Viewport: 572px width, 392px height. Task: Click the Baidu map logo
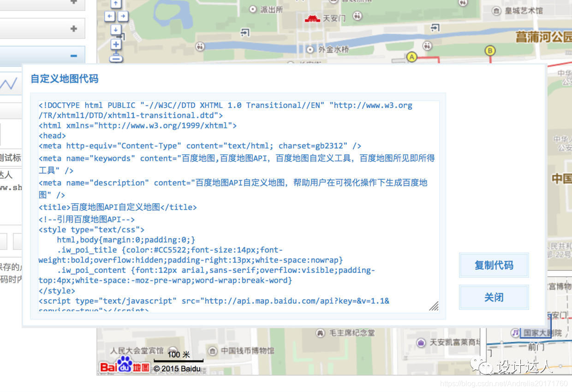pyautogui.click(x=125, y=365)
